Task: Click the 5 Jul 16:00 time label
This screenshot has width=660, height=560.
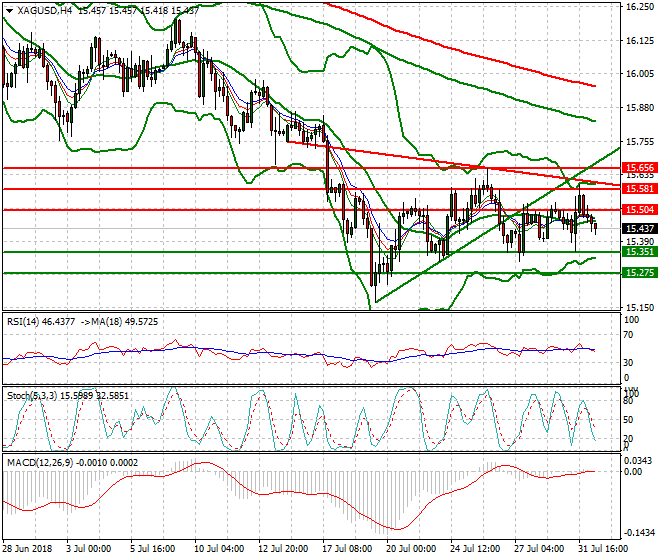Action: [153, 549]
